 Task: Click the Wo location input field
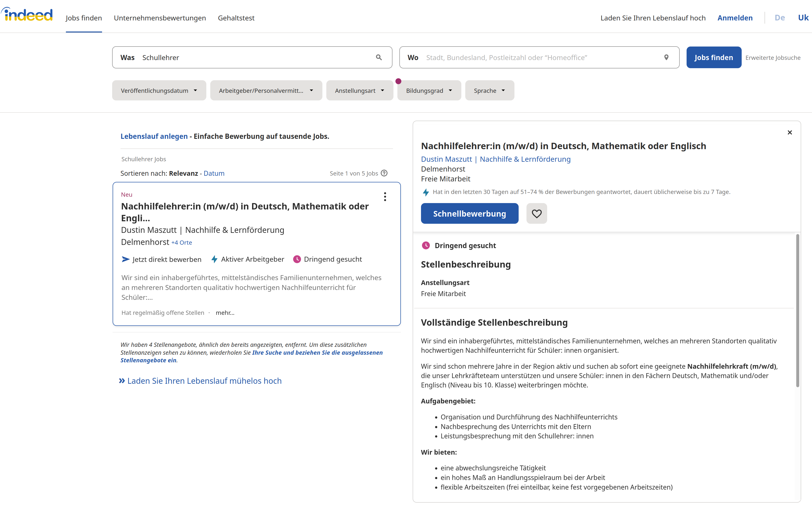[540, 57]
